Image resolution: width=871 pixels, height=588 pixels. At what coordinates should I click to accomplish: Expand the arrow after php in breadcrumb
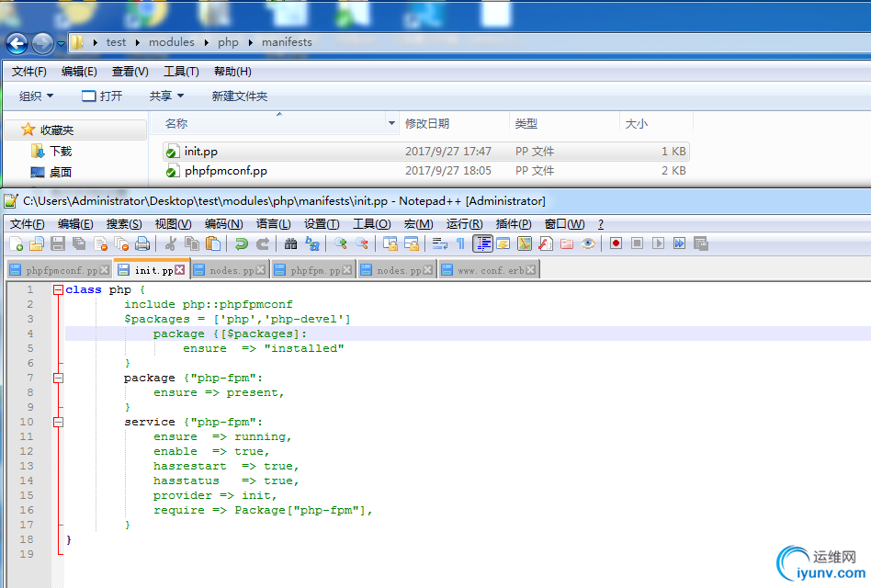[x=250, y=43]
